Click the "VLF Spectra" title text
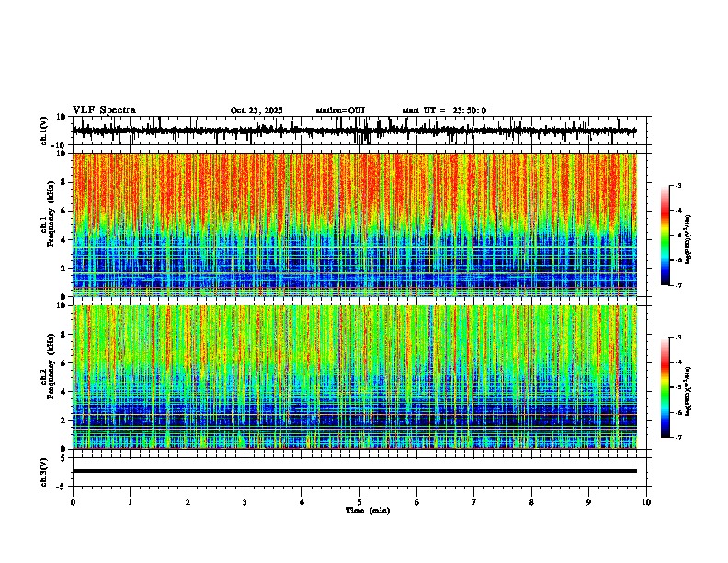 click(104, 110)
